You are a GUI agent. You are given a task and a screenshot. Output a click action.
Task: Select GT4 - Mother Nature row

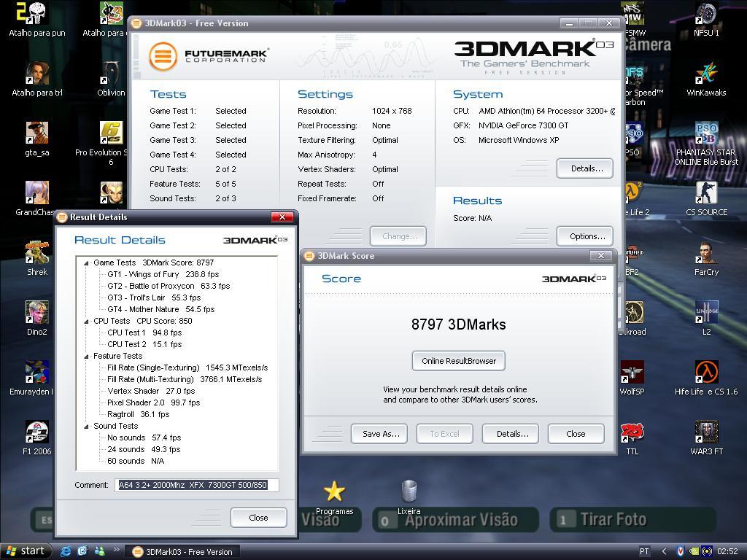161,309
